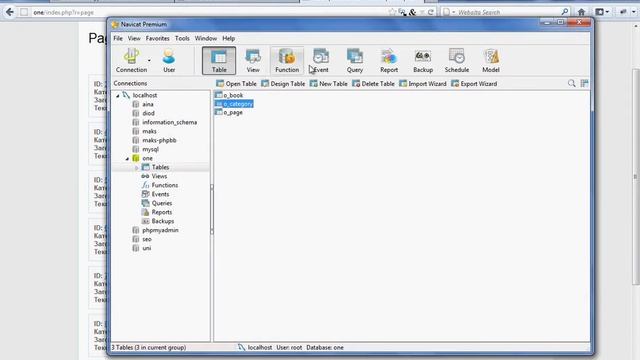Screen dimensions: 640x360
Task: Open the Report toolbar icon
Action: pyautogui.click(x=389, y=61)
